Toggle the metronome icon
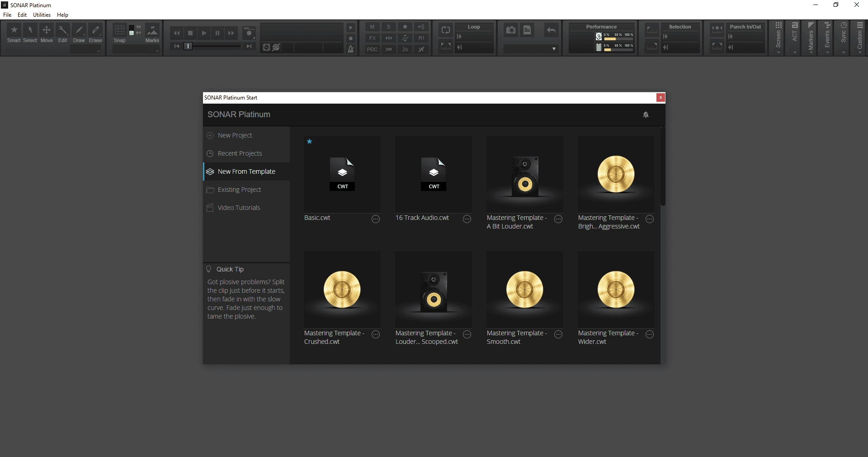This screenshot has width=868, height=457. 350,49
